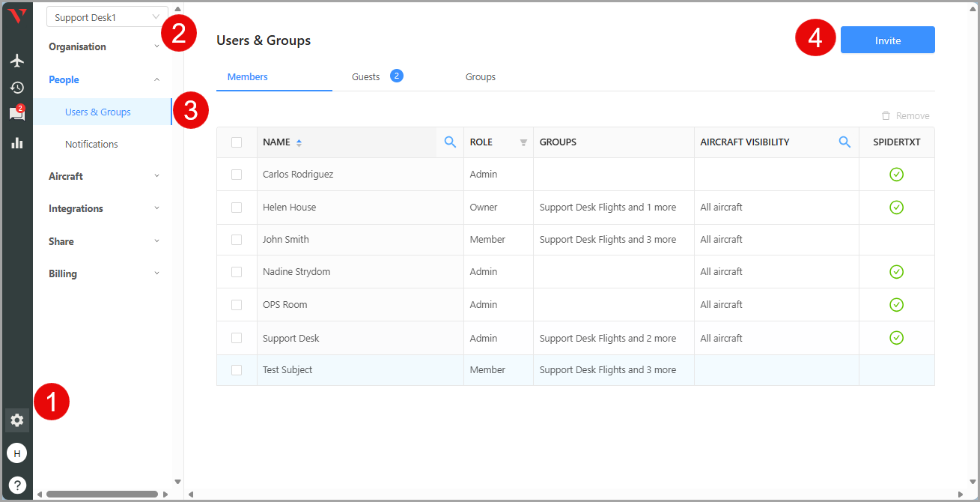
Task: Open the bar chart insights icon
Action: (x=16, y=142)
